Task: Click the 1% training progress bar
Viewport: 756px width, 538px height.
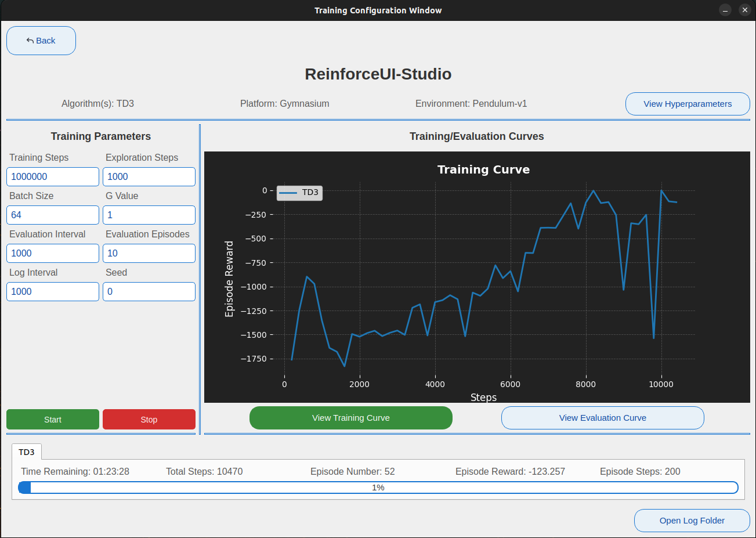Action: (x=379, y=488)
